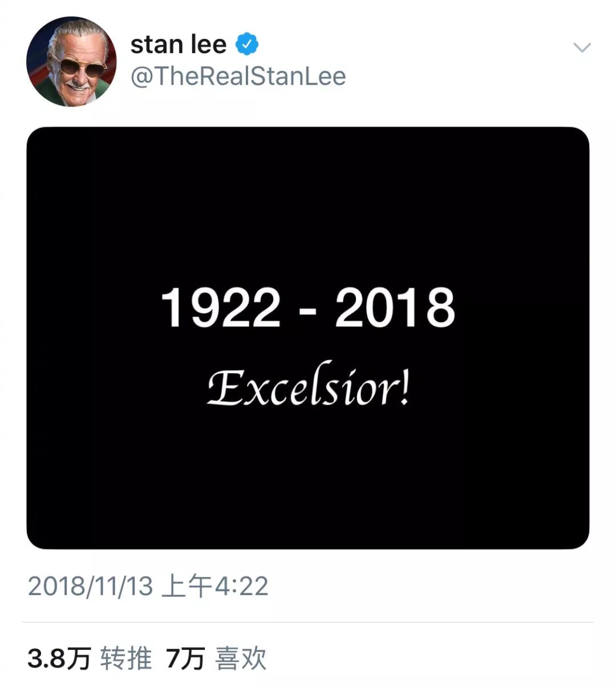Click the "2018" year in the black image
The width and height of the screenshot is (616, 691).
click(395, 308)
